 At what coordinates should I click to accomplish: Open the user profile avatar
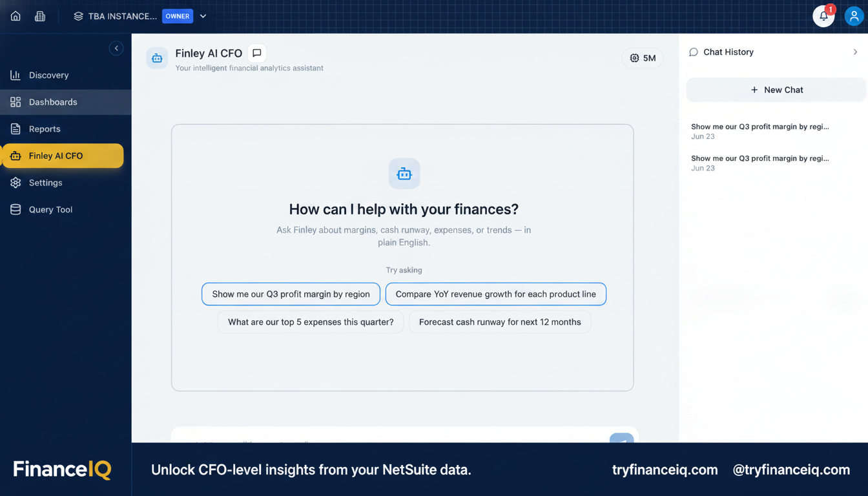click(x=854, y=16)
